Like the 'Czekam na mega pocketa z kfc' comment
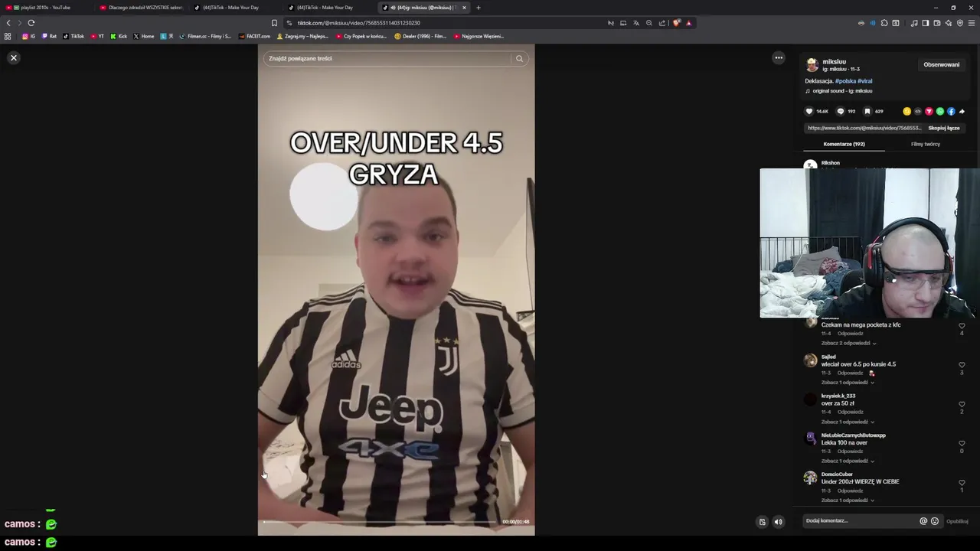The width and height of the screenshot is (980, 551). pos(962,326)
